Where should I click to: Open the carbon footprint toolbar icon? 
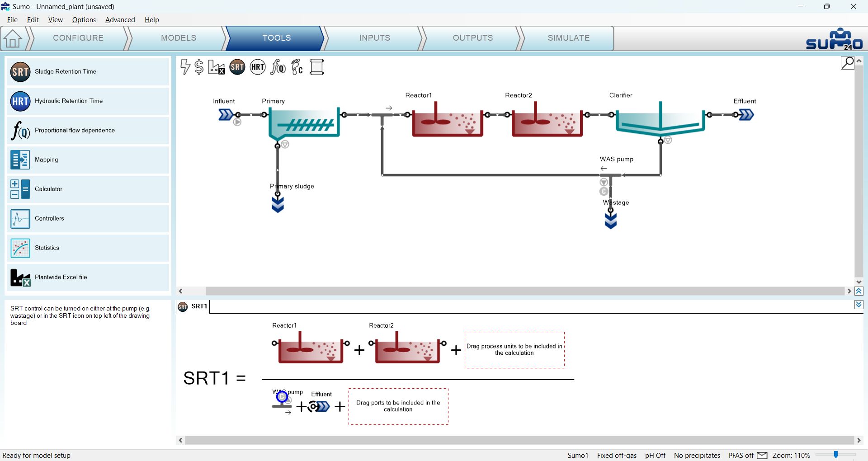297,67
